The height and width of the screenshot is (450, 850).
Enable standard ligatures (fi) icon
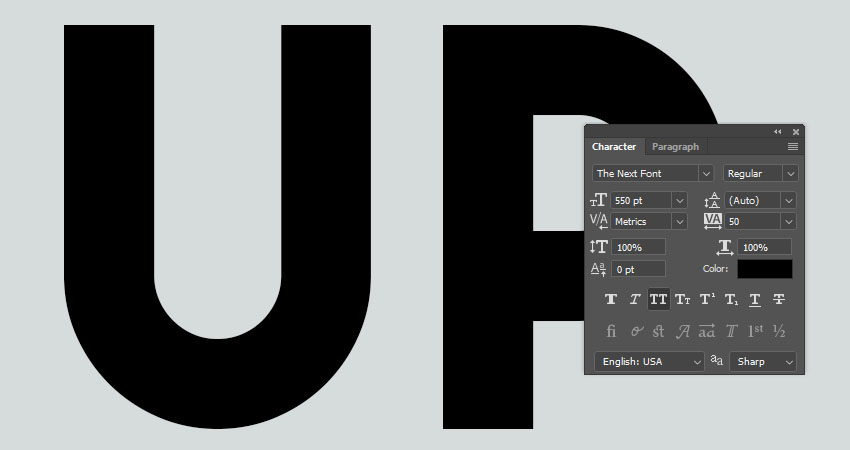(x=611, y=331)
